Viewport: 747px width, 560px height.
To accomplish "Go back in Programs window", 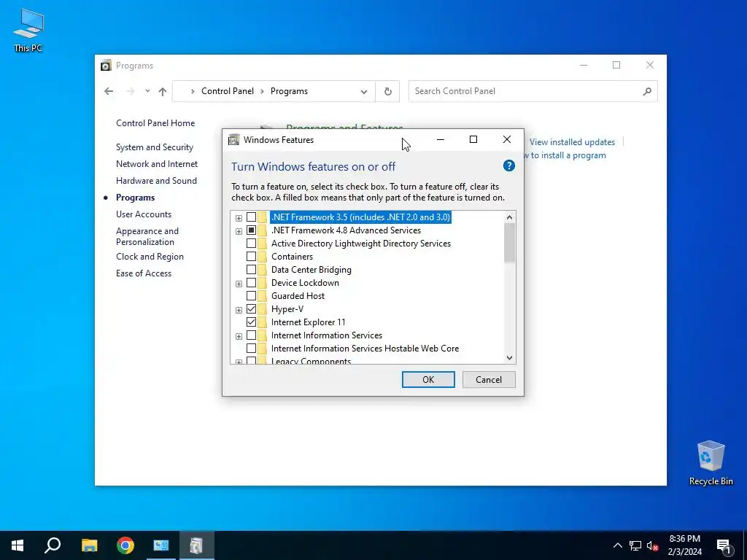I will [109, 91].
